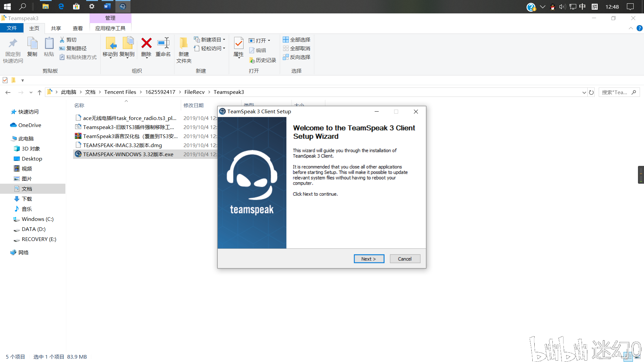644x362 pixels.
Task: Select 下载 in navigation pane
Action: (27, 199)
